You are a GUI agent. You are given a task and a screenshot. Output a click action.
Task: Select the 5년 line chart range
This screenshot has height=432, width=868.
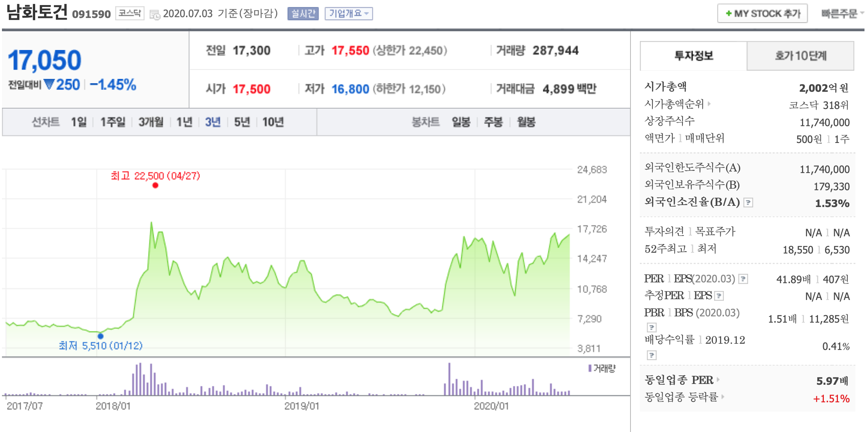click(x=242, y=122)
